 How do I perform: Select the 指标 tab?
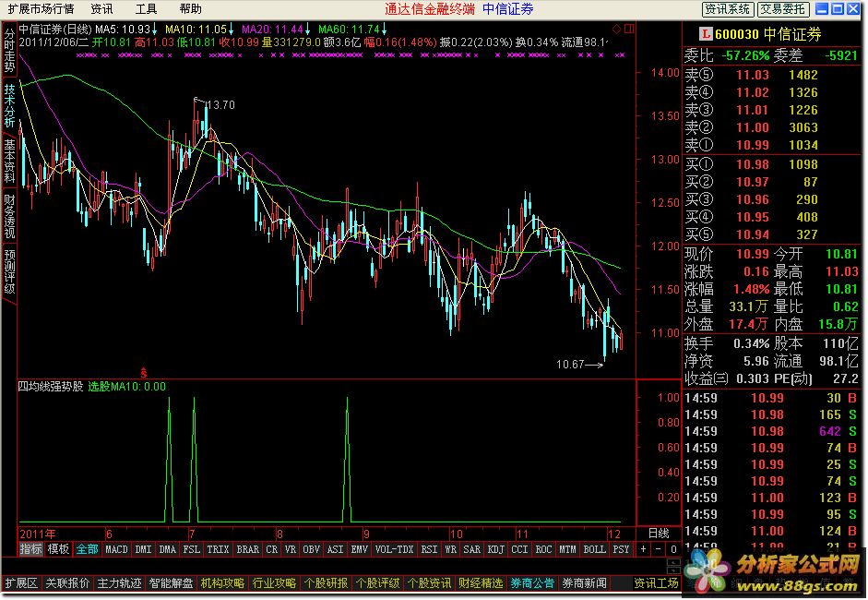[x=31, y=549]
